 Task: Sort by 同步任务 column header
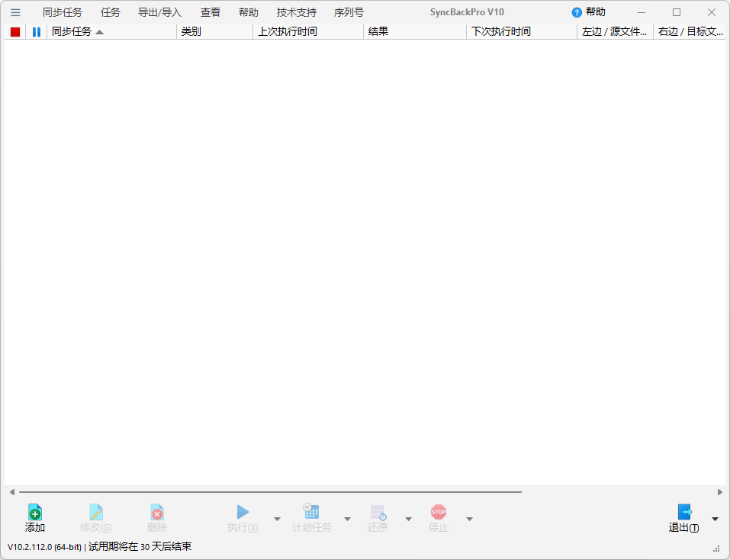[111, 31]
